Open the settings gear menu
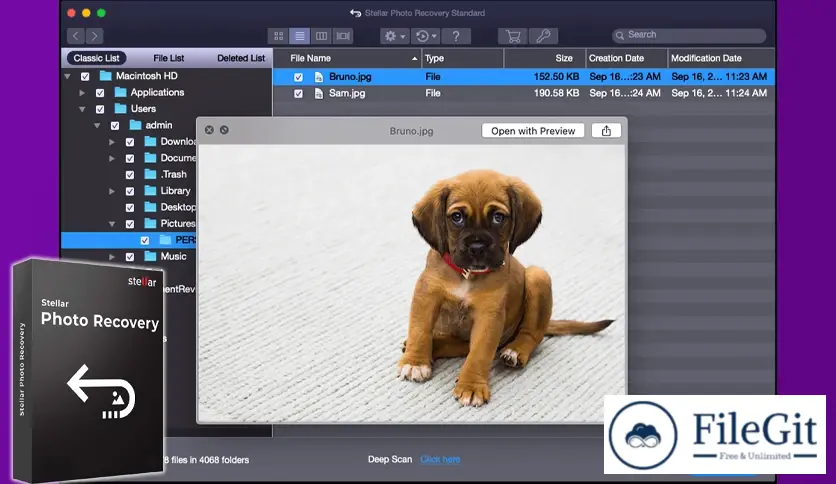This screenshot has height=484, width=836. [395, 36]
